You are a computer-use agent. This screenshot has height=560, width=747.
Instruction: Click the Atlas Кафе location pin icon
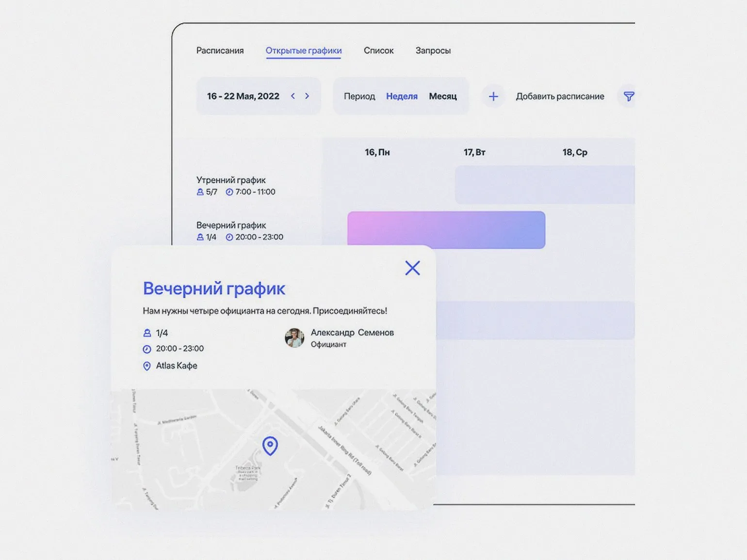[x=147, y=366]
